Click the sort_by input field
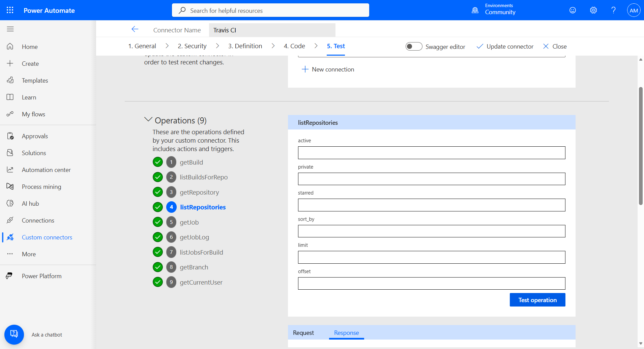This screenshot has height=349, width=644. pyautogui.click(x=432, y=231)
